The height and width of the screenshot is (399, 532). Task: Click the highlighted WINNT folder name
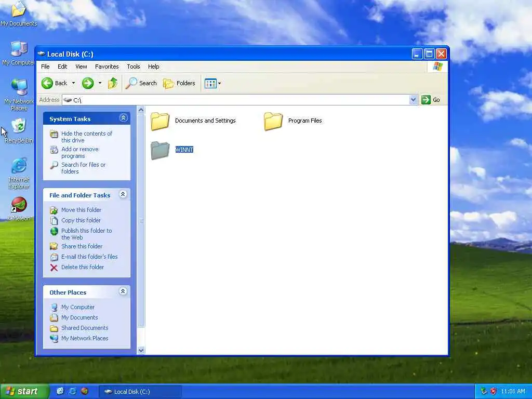click(184, 150)
